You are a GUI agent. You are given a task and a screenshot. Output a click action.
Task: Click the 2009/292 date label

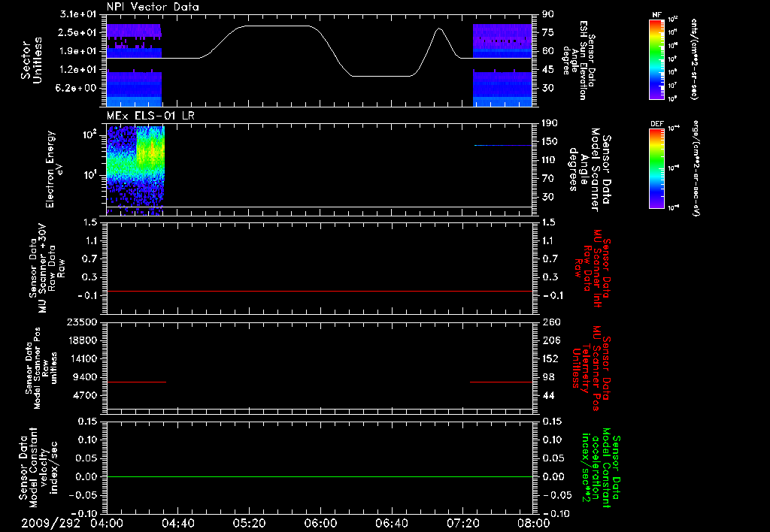click(50, 523)
